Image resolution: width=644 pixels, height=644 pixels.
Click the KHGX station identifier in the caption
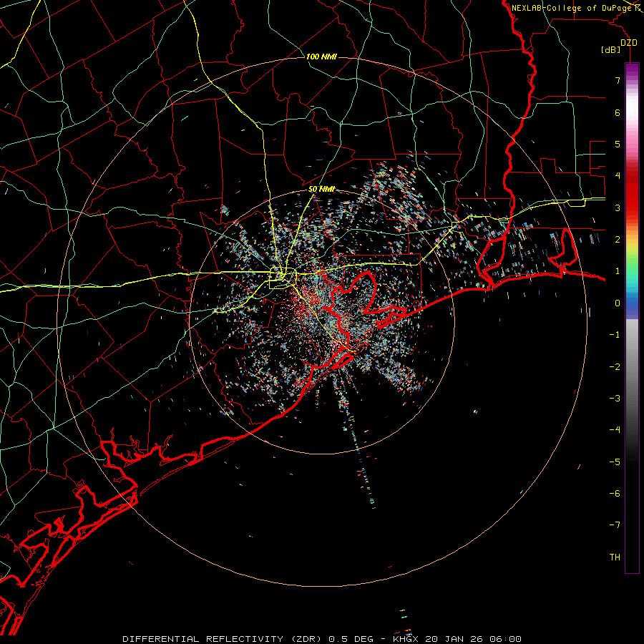[406, 639]
